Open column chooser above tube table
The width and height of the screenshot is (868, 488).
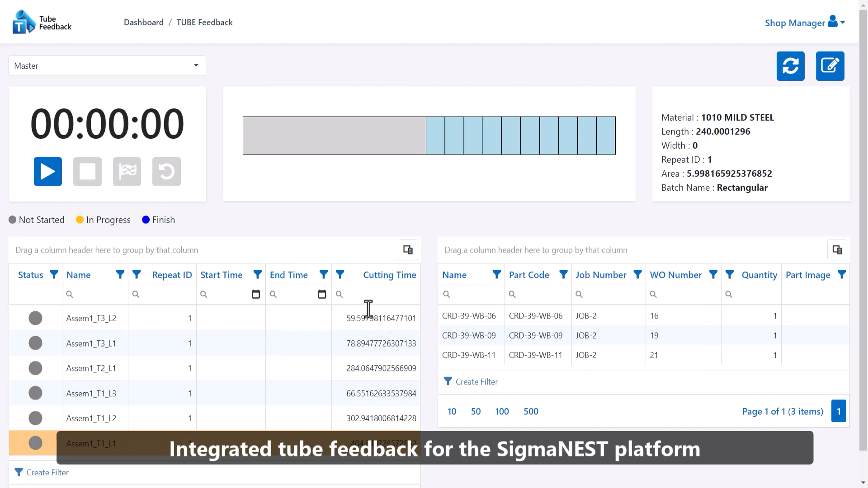click(408, 250)
